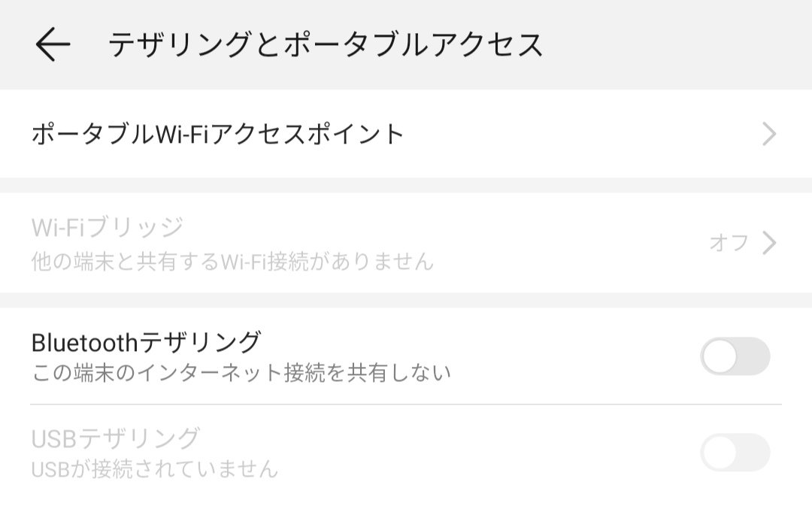812x521 pixels.
Task: Click chevron beside ポータブルWi-Fiアクセスポイント
Action: point(770,134)
